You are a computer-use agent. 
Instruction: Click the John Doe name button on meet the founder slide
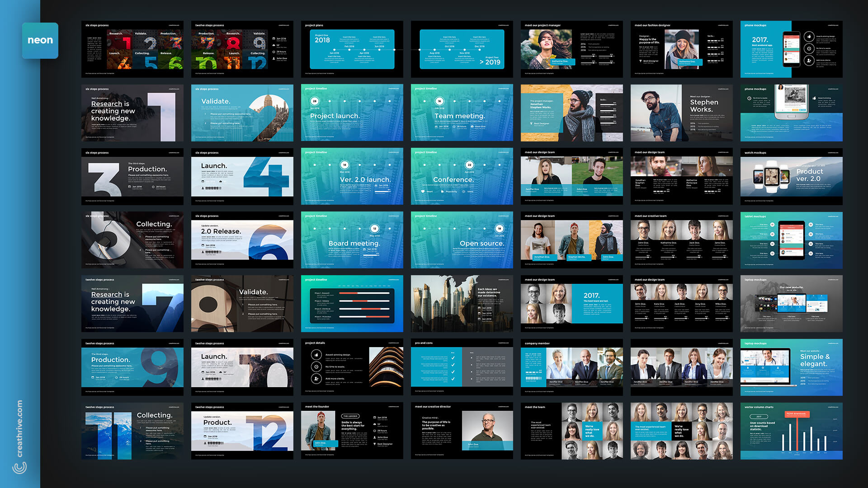326,443
